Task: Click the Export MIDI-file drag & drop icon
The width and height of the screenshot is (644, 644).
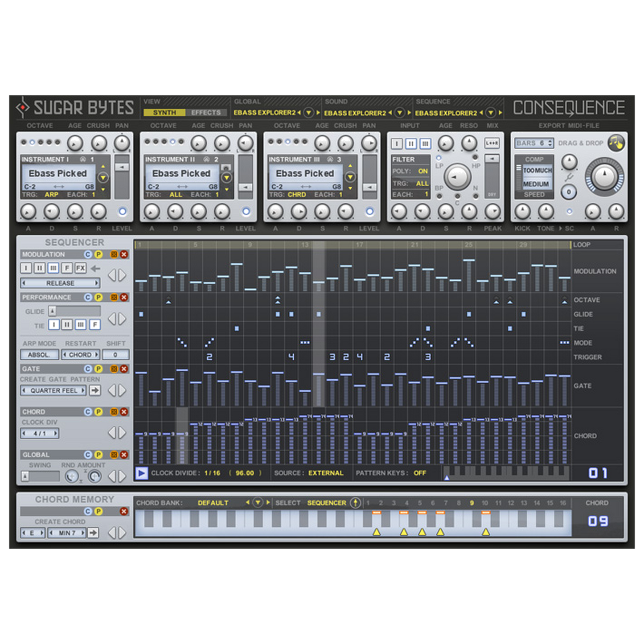Action: coord(616,143)
